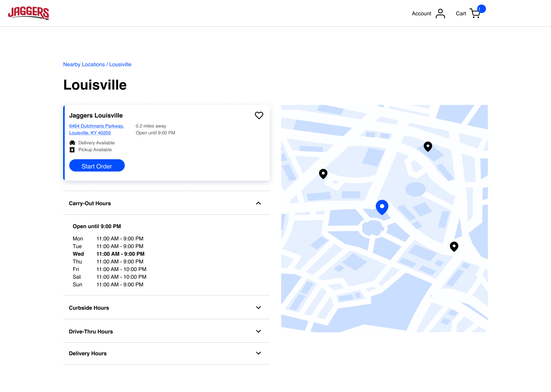Select the left black map pin
551x392 pixels.
point(323,174)
